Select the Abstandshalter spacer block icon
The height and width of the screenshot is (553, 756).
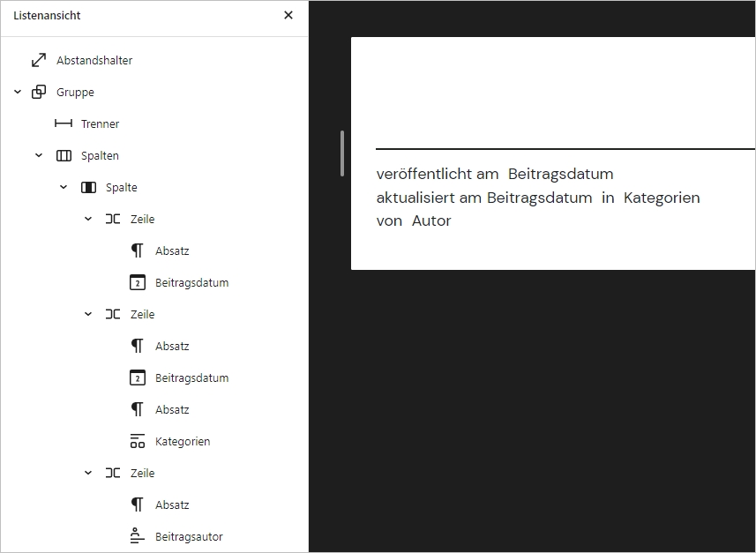(38, 60)
